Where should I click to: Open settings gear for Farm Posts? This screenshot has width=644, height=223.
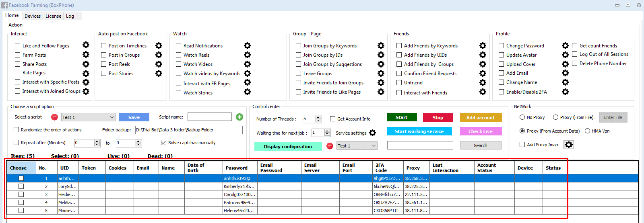coord(86,54)
